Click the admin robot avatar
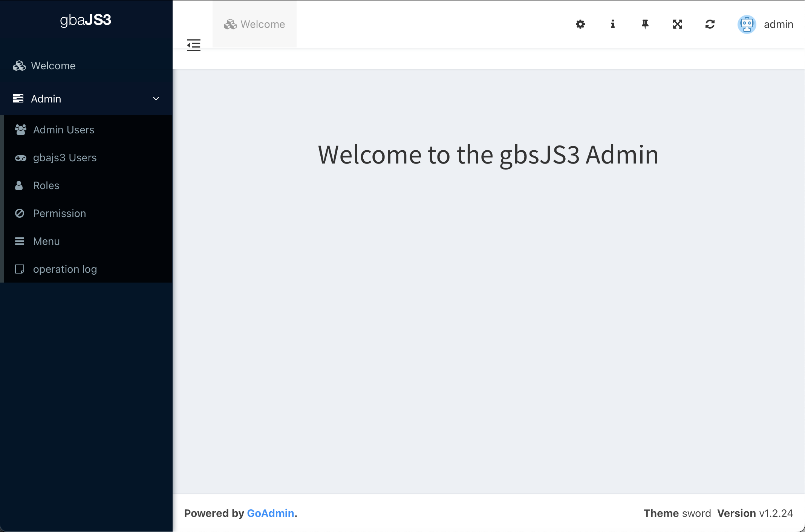 click(747, 24)
